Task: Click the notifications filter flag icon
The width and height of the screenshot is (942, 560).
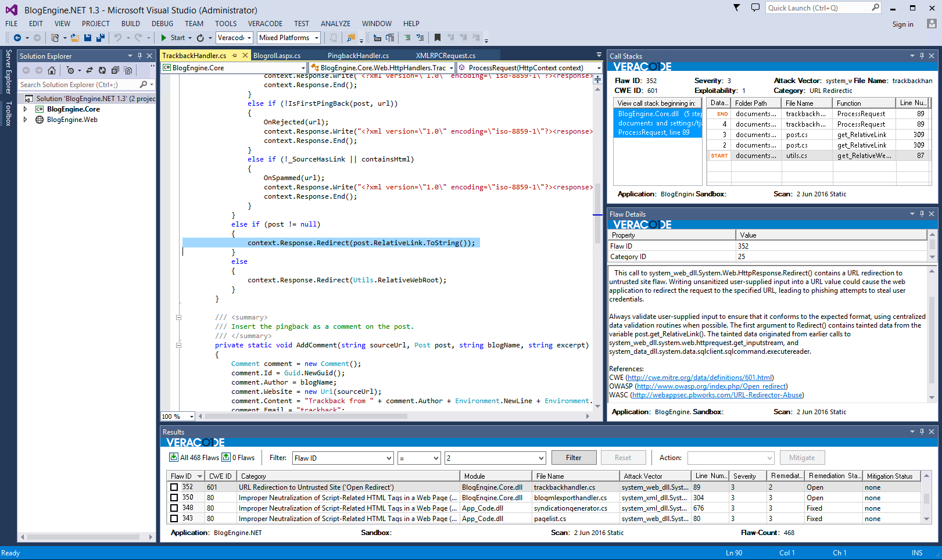Action: [737, 8]
